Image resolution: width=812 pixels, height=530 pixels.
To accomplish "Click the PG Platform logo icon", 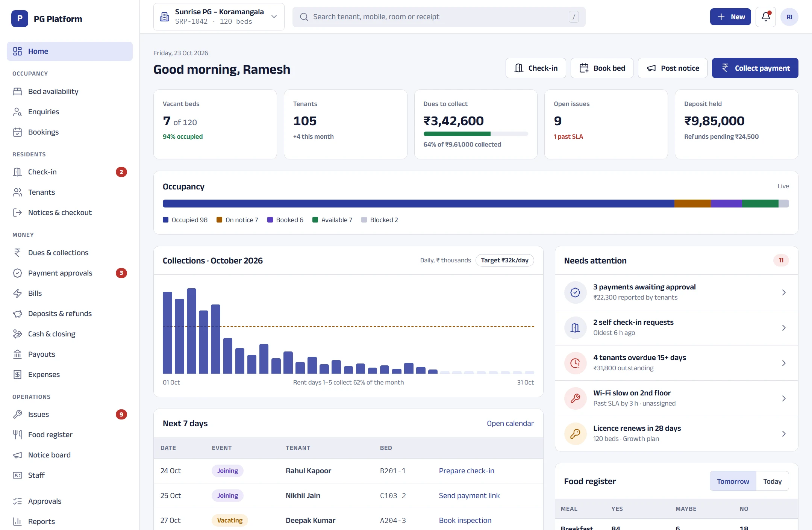I will (x=20, y=19).
